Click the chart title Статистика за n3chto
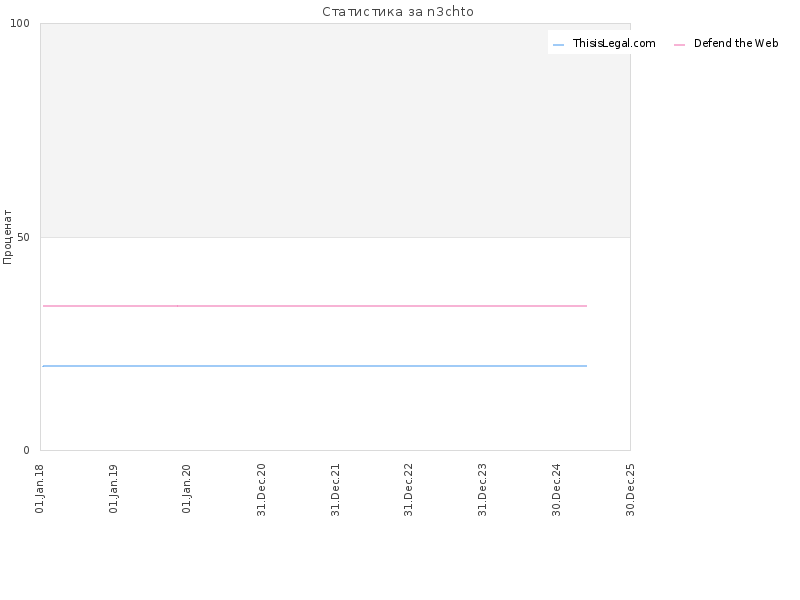Viewport: 800px width, 600px height. [398, 12]
